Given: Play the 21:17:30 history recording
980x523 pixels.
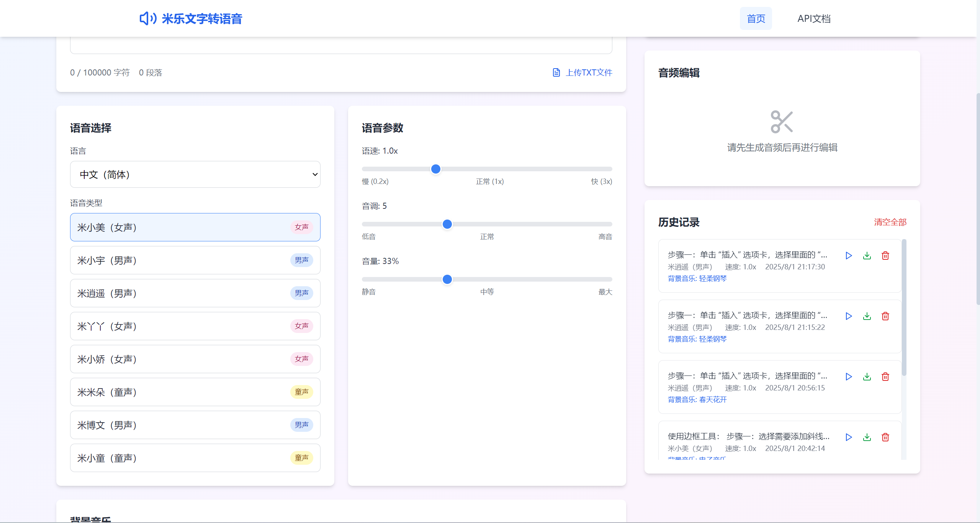Looking at the screenshot, I should pos(849,256).
